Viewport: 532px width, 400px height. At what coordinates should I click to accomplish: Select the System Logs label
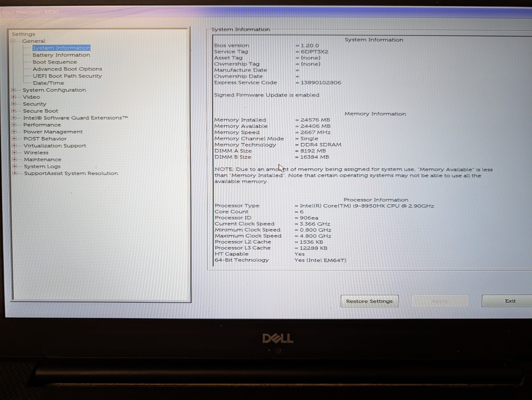click(x=42, y=166)
